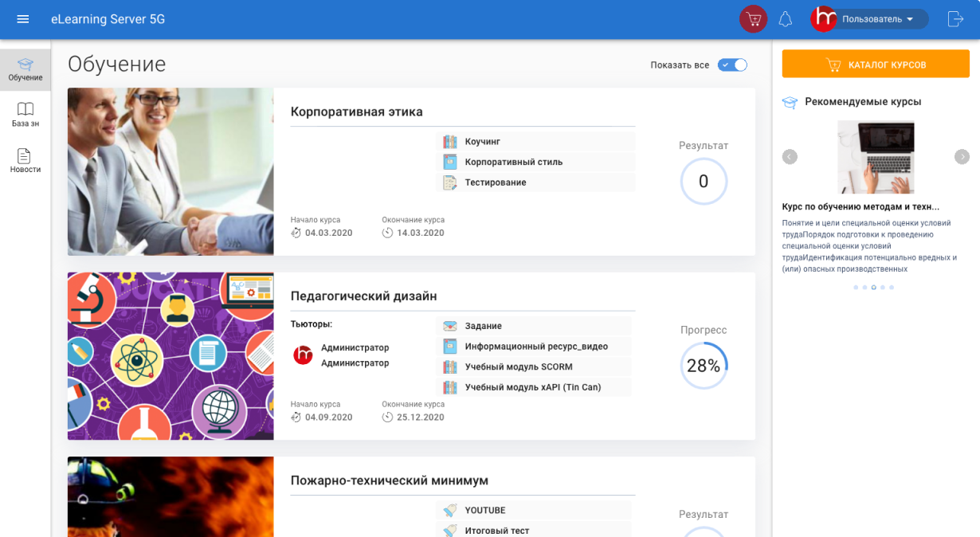Select the first carousel dot indicator

[x=856, y=288]
